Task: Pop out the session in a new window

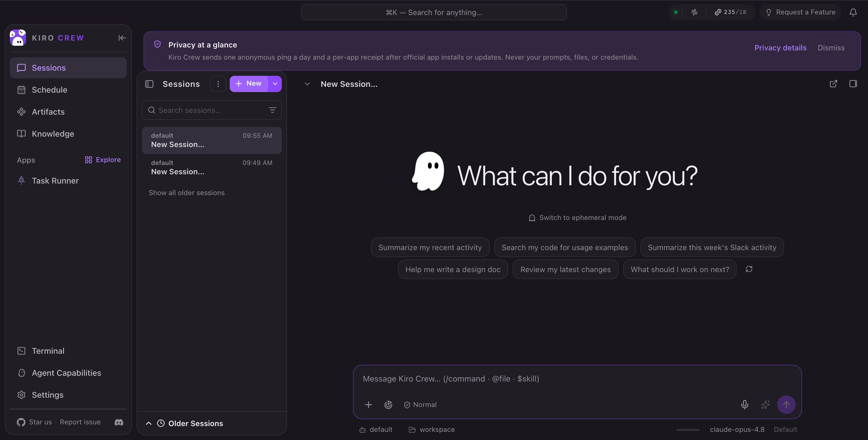Action: pos(833,84)
